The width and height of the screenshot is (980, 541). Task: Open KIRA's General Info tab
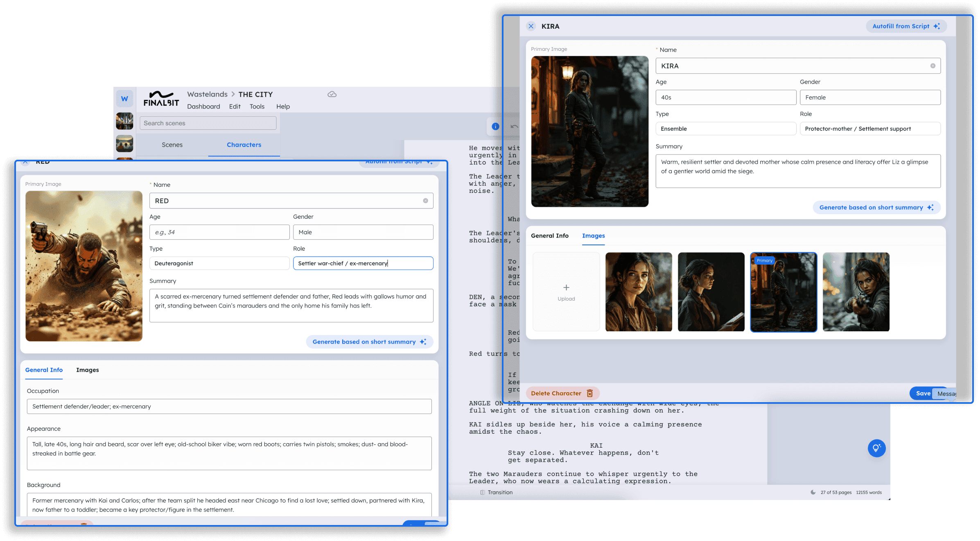pyautogui.click(x=549, y=236)
